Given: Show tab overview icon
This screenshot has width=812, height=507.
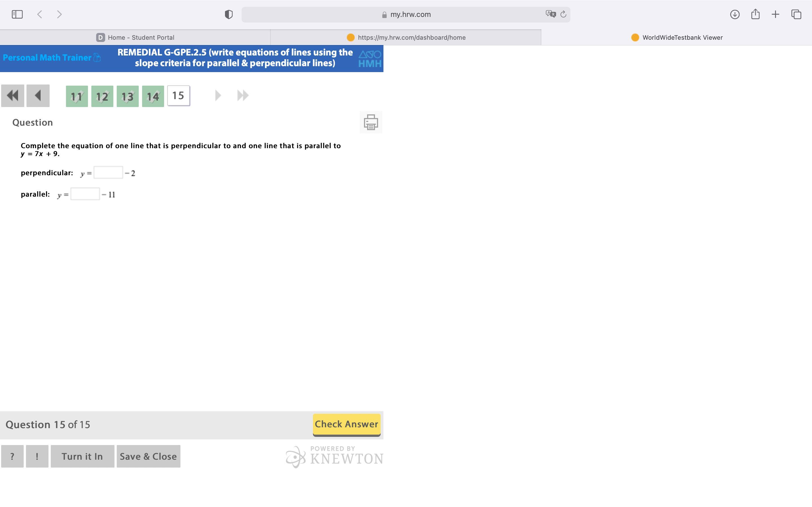Looking at the screenshot, I should coord(796,14).
